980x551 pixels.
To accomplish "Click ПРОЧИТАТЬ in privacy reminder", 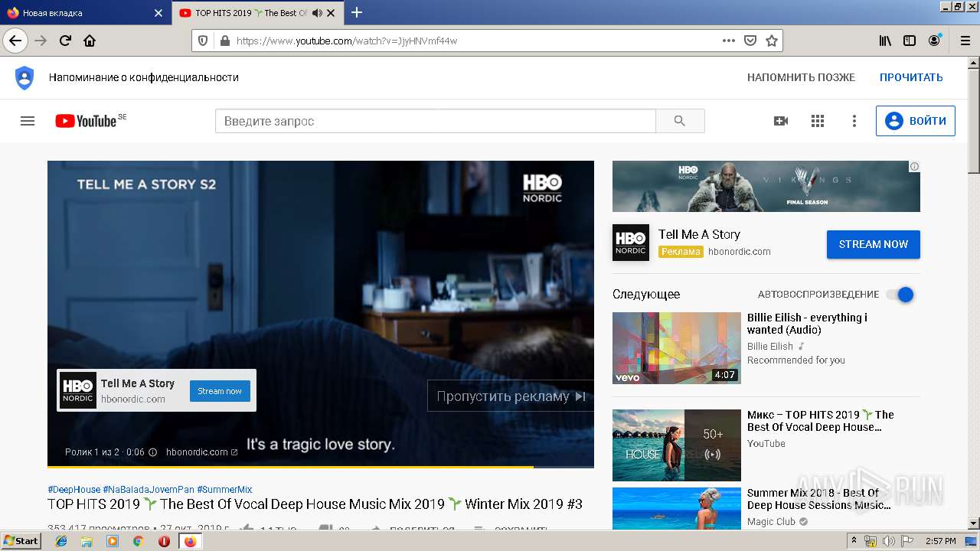I will (x=911, y=77).
